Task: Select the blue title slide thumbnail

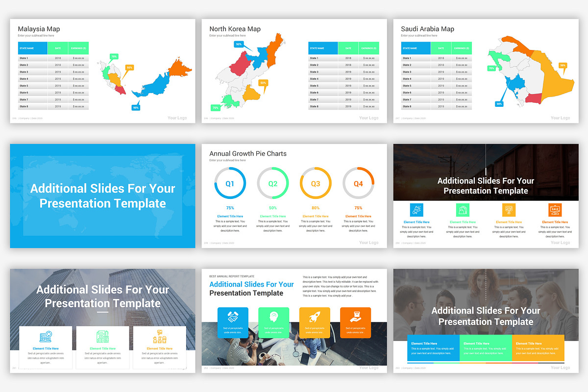Action: coord(102,196)
